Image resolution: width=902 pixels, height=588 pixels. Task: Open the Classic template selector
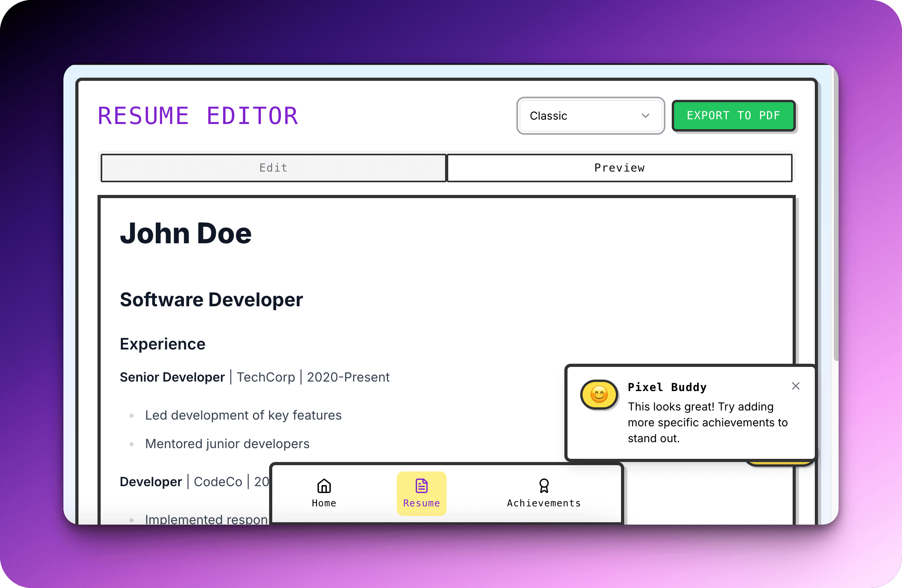tap(591, 116)
